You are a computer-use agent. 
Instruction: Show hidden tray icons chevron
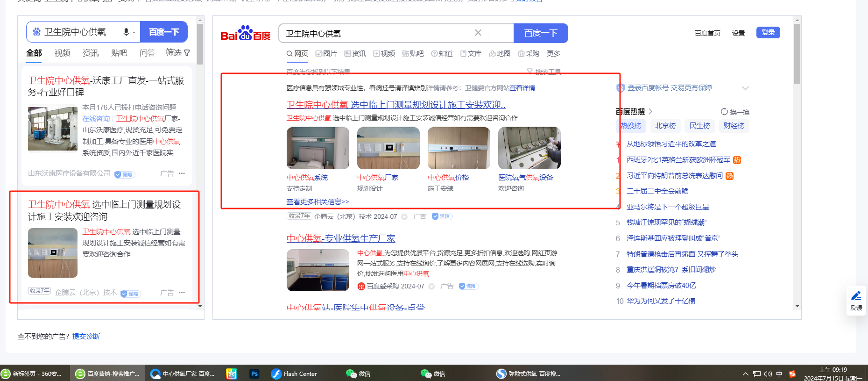click(x=746, y=374)
